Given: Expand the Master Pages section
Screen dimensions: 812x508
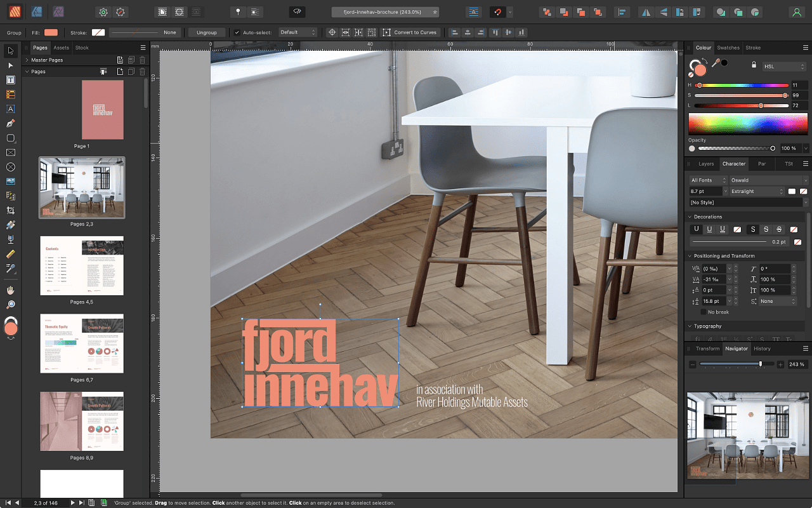Looking at the screenshot, I should pos(27,60).
